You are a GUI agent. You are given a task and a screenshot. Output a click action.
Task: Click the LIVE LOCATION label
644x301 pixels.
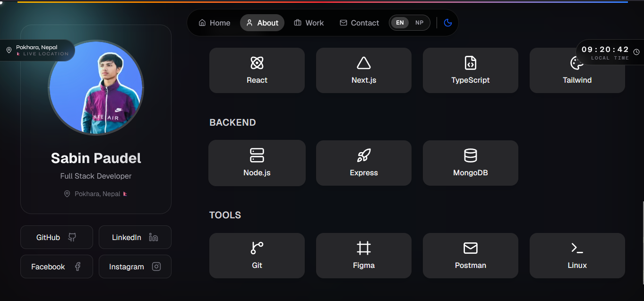(46, 54)
